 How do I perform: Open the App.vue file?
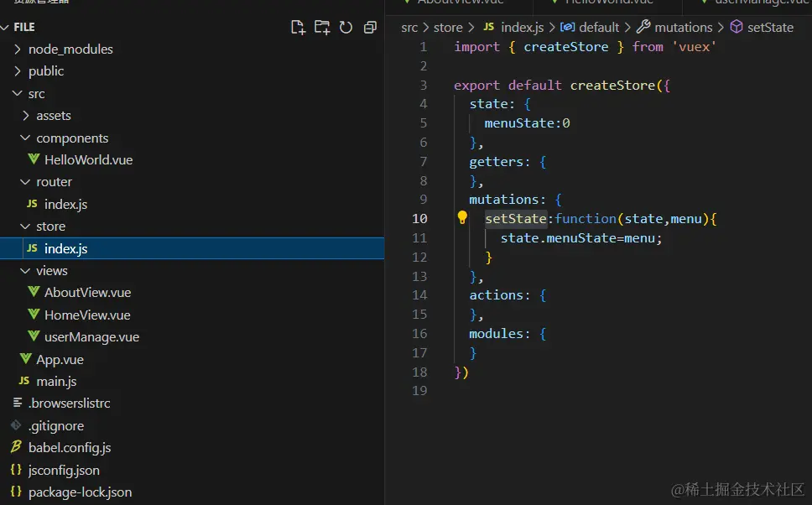click(60, 360)
